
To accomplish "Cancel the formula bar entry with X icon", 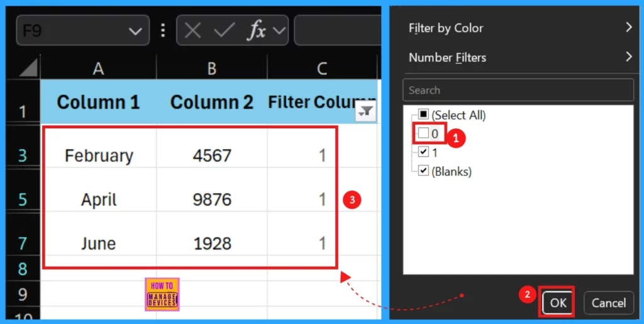I will (x=192, y=30).
